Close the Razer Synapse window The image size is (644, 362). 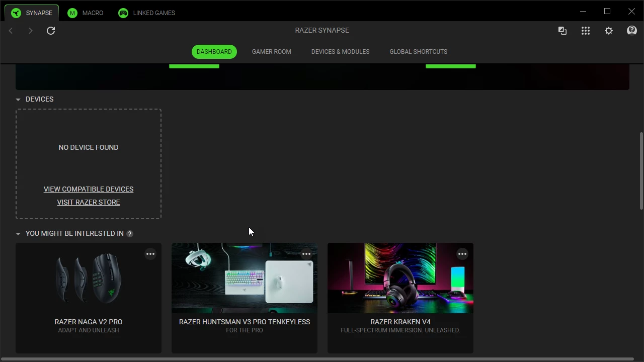coord(631,11)
